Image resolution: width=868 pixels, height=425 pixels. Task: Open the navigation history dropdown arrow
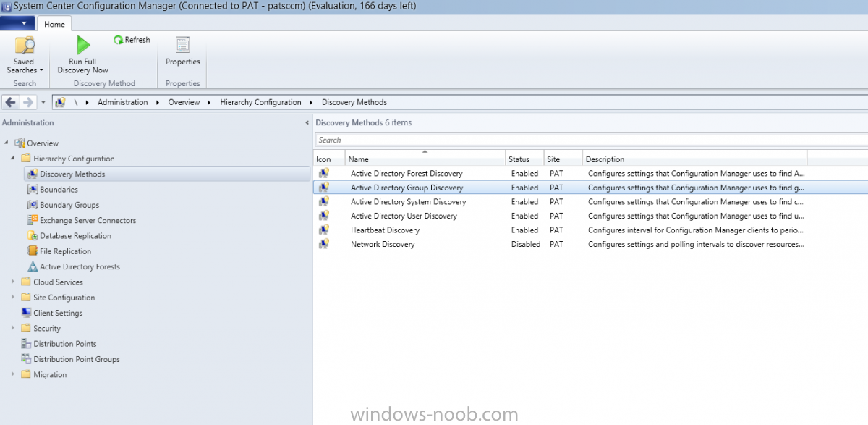point(43,102)
